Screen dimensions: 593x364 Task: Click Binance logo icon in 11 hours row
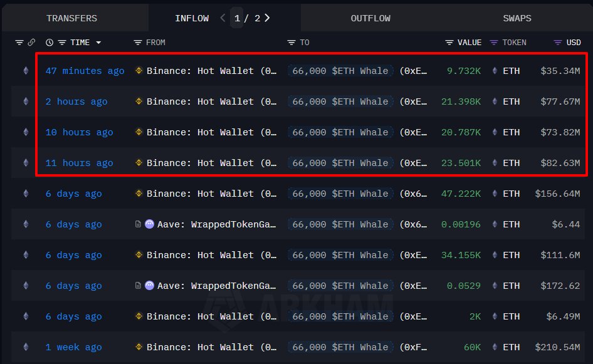click(x=139, y=162)
